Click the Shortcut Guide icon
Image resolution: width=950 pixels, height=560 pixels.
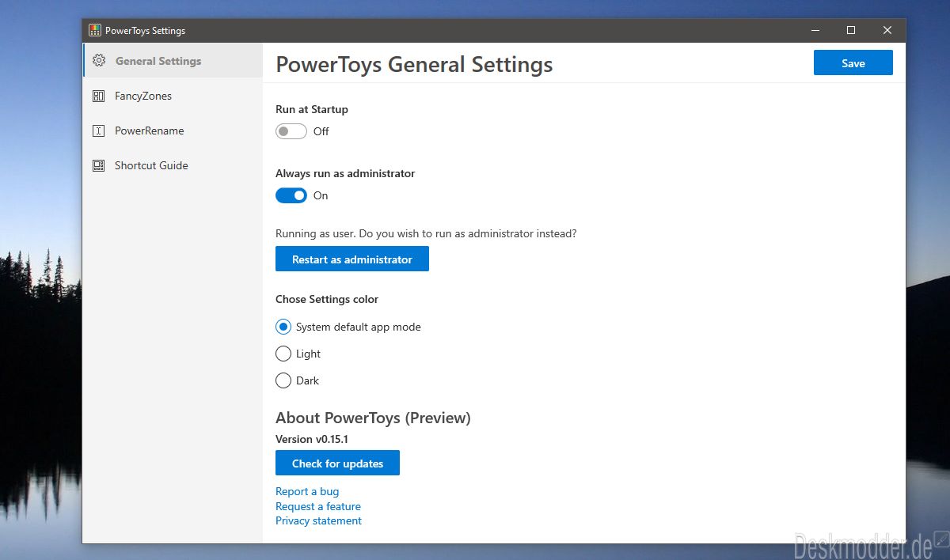click(99, 165)
